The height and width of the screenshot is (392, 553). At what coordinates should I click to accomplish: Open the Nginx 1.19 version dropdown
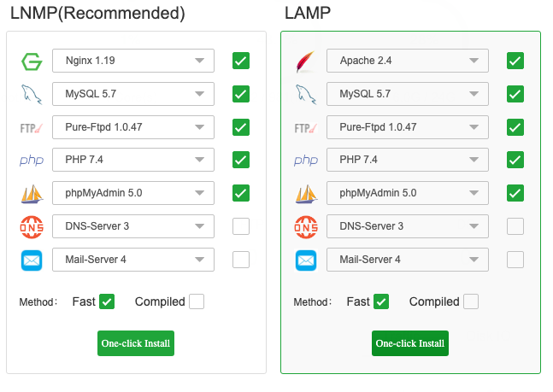point(133,61)
